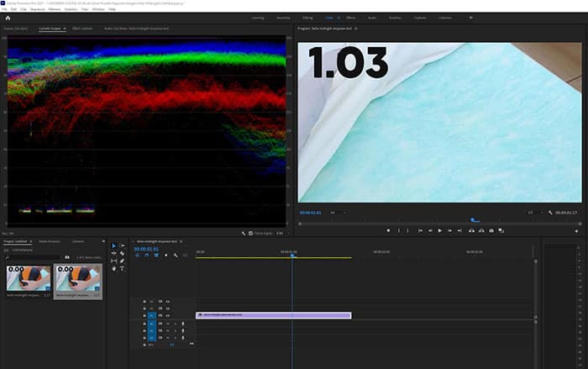This screenshot has height=369, width=588.
Task: Select the Razor tool
Action: click(122, 254)
